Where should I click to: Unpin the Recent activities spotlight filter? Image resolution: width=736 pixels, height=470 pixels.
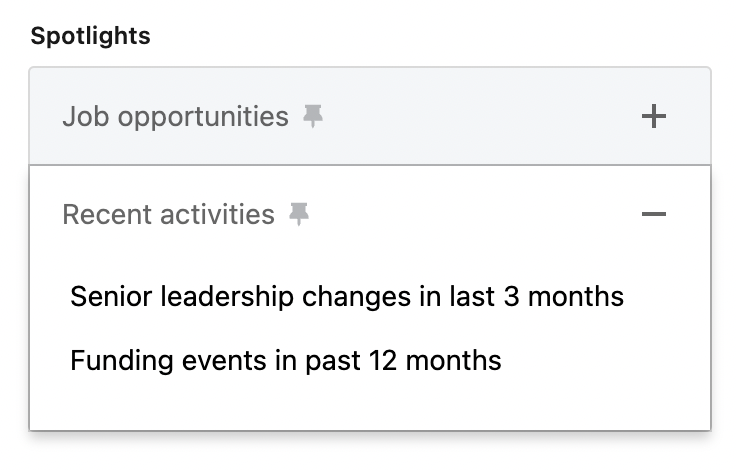click(x=299, y=214)
